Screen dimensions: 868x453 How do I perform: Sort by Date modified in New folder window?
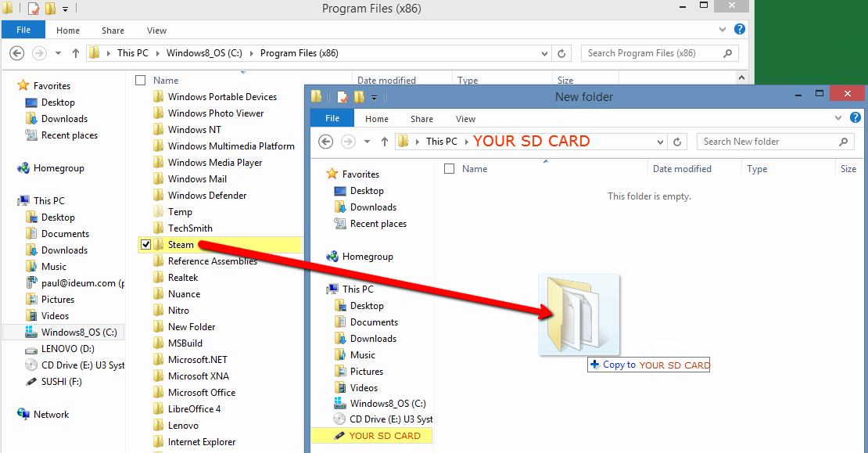(x=682, y=169)
